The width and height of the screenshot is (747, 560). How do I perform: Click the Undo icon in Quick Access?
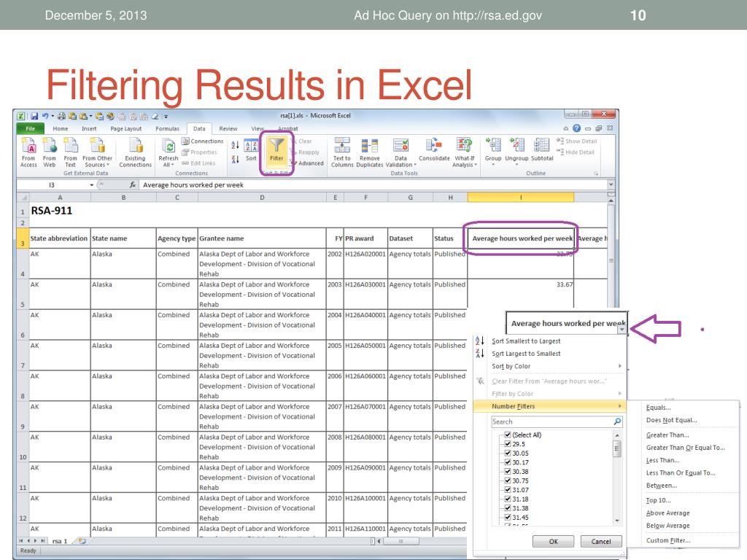click(45, 116)
